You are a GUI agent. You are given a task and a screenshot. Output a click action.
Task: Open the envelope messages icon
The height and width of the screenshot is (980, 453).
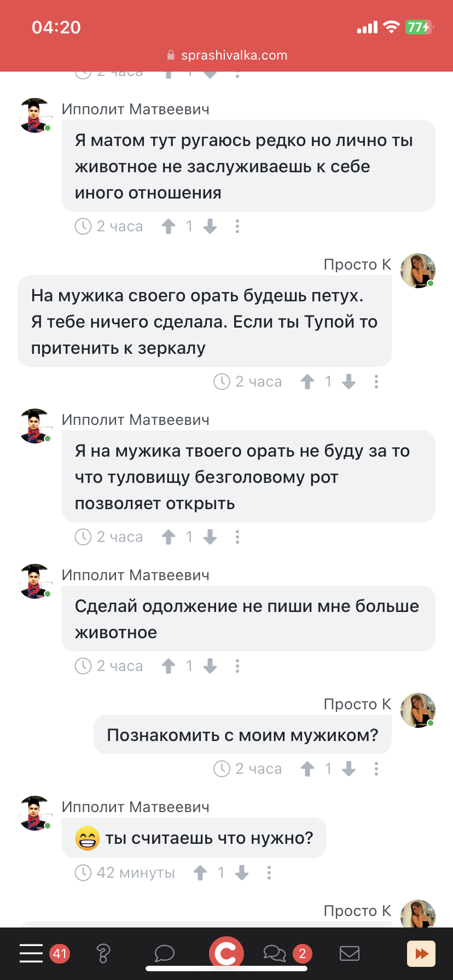(350, 954)
